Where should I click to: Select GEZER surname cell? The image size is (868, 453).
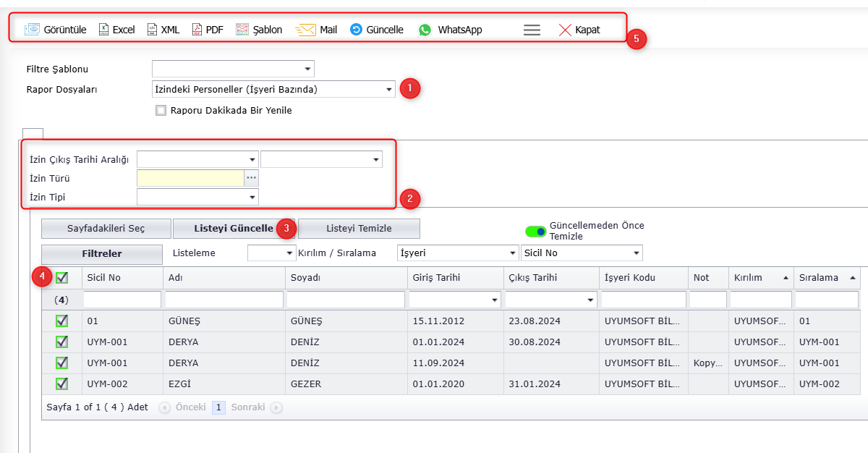point(346,384)
